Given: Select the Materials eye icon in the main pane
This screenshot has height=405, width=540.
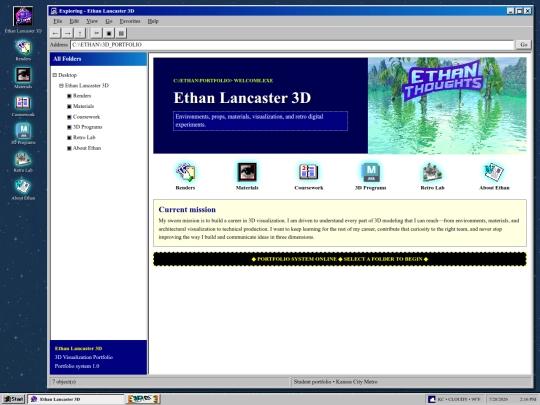Looking at the screenshot, I should click(x=247, y=172).
